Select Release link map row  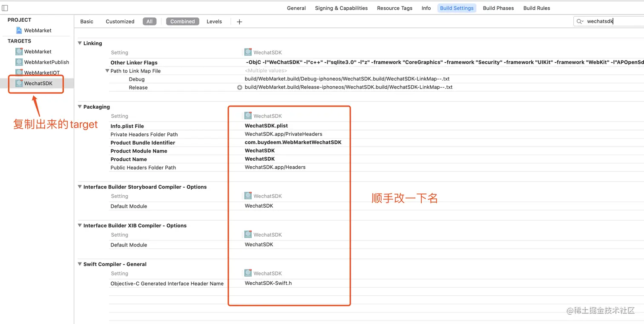click(138, 87)
